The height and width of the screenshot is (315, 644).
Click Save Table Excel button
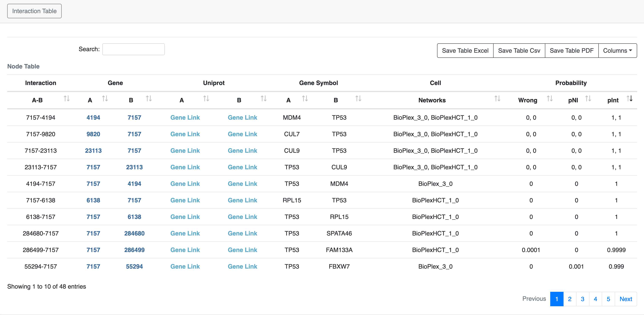(465, 51)
